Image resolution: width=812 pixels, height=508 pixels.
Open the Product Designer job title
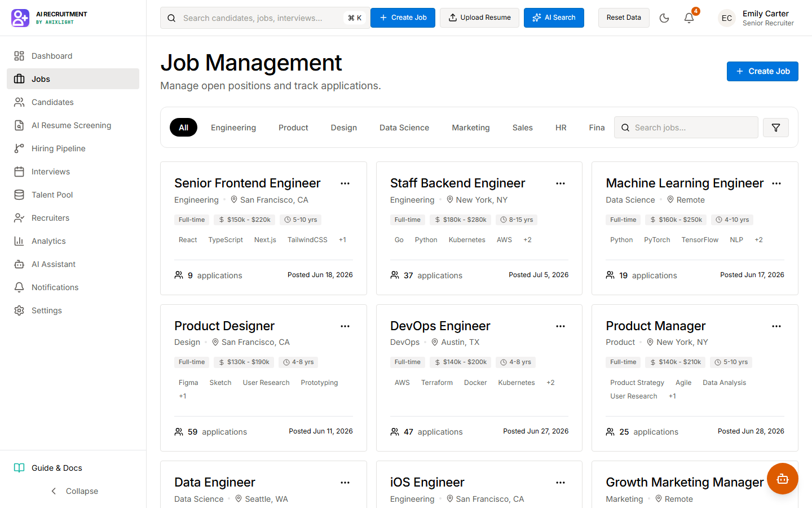224,326
